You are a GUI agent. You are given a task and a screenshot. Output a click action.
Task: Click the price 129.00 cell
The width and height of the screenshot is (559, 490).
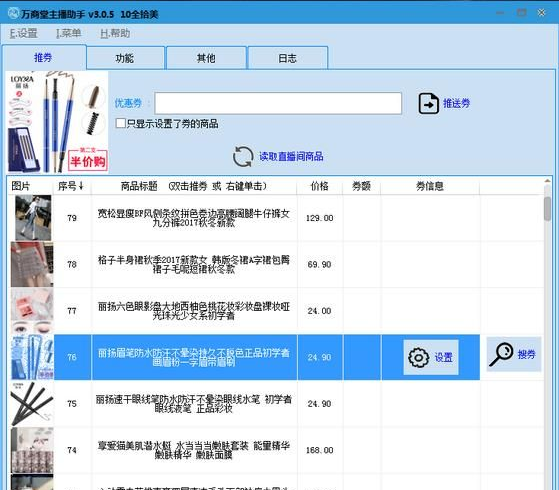[319, 218]
